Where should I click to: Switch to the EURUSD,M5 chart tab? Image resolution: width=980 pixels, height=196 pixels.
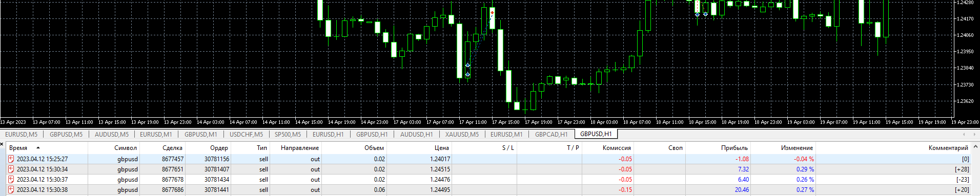point(21,135)
